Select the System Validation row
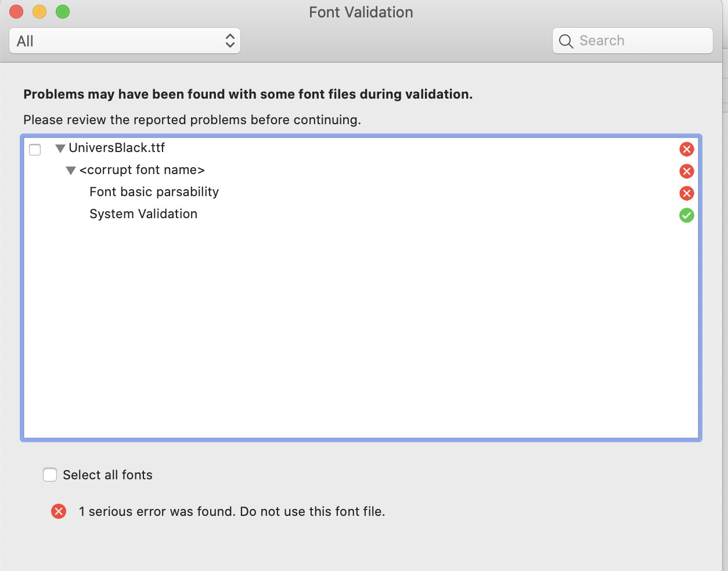Image resolution: width=728 pixels, height=571 pixels. (143, 214)
